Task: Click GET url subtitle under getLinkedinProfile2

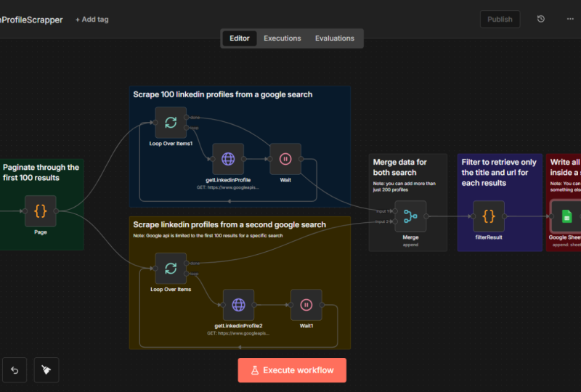Action: pos(238,333)
